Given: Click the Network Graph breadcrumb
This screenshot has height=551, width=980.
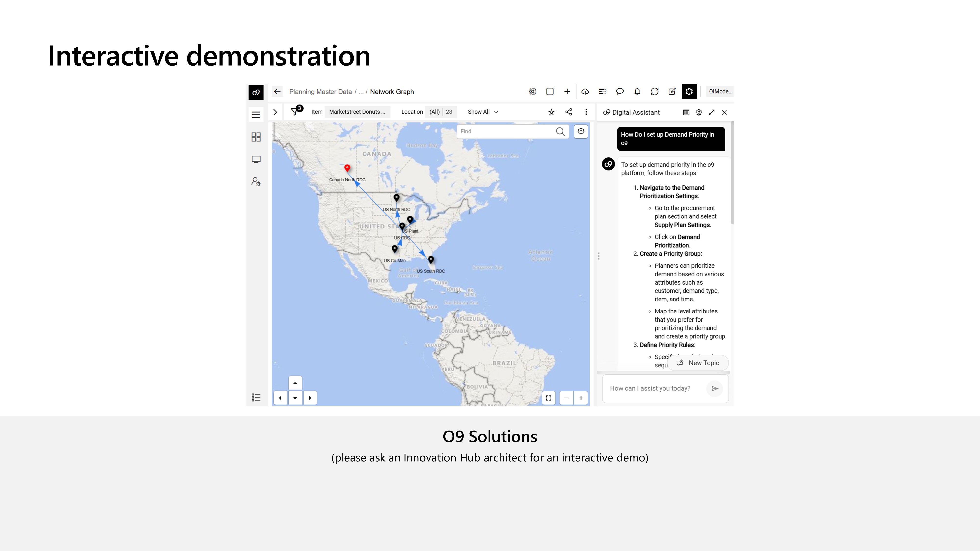Looking at the screenshot, I should point(392,92).
